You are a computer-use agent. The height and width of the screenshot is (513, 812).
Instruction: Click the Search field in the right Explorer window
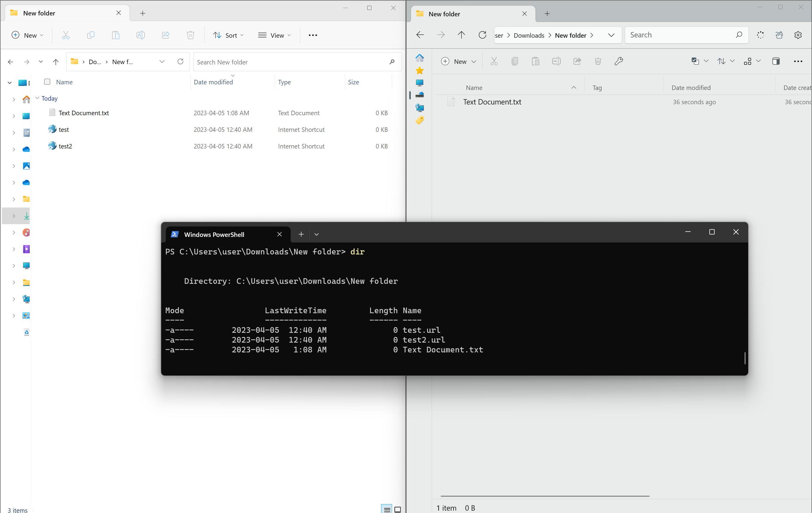686,35
